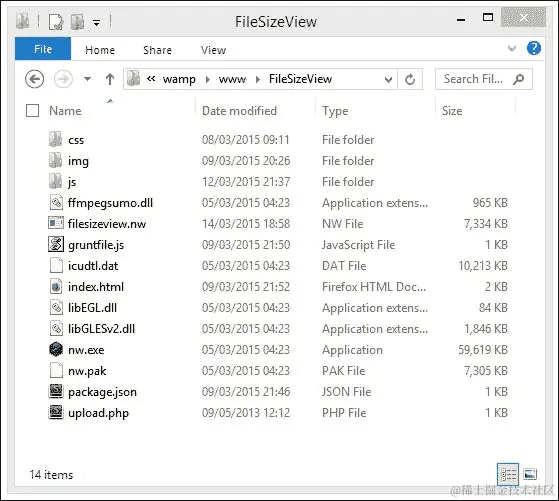Click the img folder icon
This screenshot has height=501, width=559.
pyautogui.click(x=56, y=160)
